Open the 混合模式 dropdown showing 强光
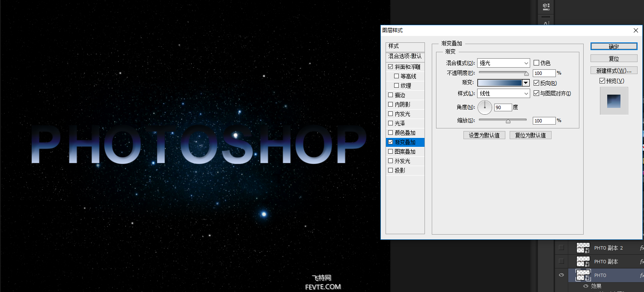Viewport: 644px width, 292px height. [504, 63]
